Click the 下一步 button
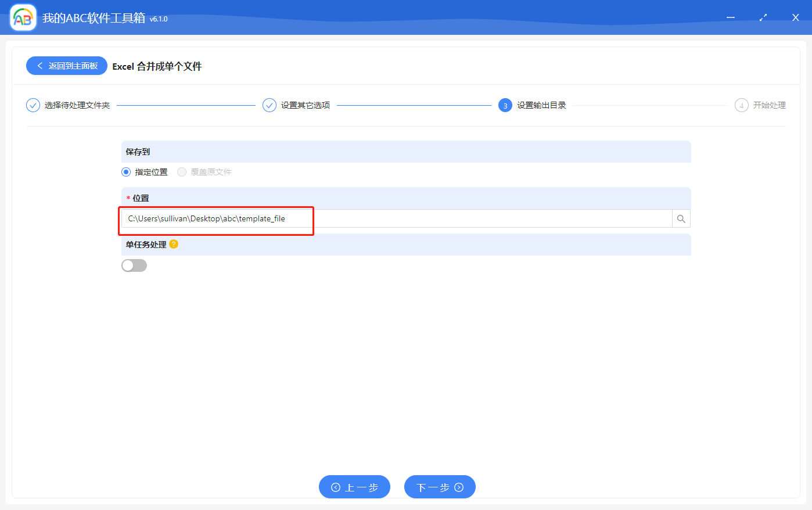Image resolution: width=812 pixels, height=510 pixels. click(440, 487)
